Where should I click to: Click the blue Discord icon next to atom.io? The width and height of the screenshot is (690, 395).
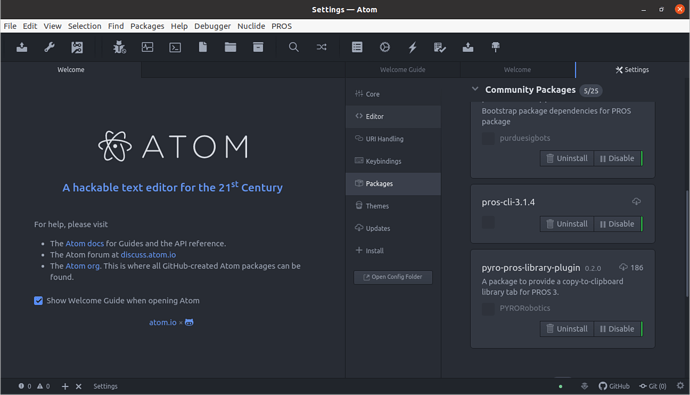coord(189,322)
